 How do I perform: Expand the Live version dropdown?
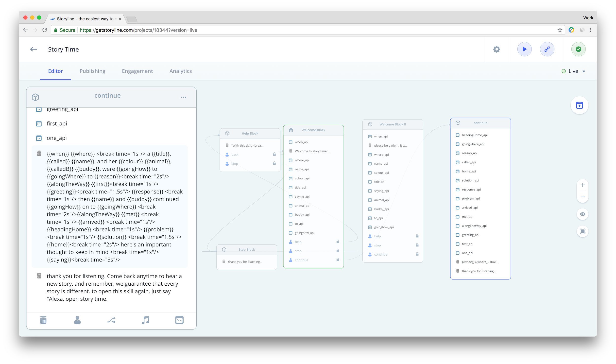[x=584, y=71]
